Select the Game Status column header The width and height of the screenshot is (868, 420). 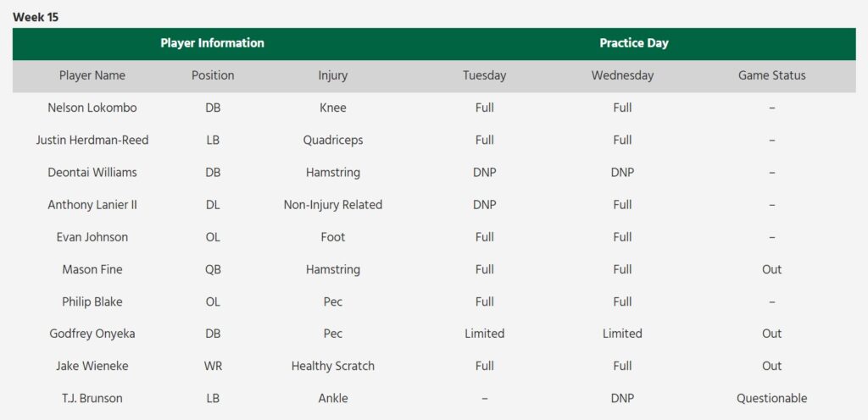tap(771, 75)
